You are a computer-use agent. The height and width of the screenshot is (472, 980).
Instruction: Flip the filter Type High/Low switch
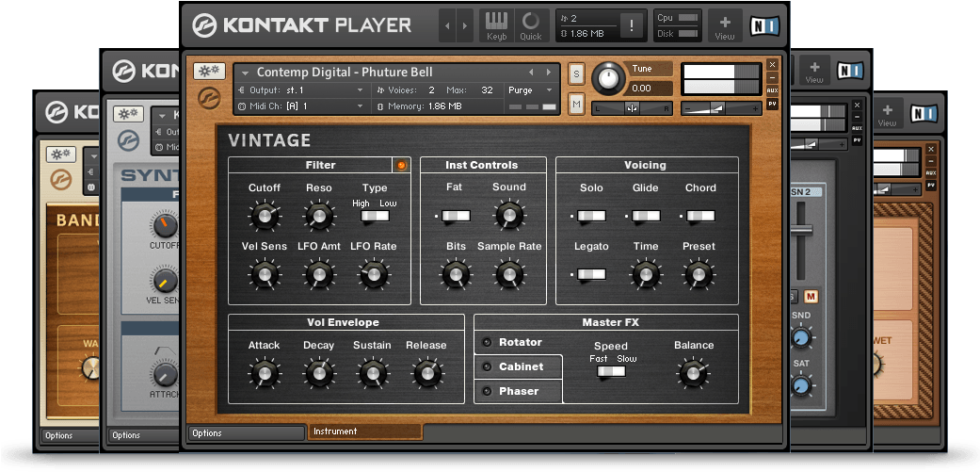375,216
